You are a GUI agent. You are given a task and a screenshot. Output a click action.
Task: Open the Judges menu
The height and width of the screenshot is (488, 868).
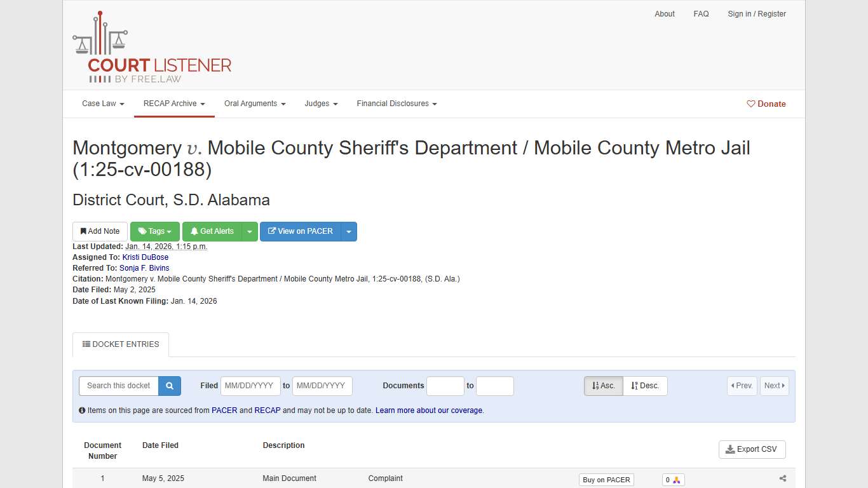(x=321, y=104)
